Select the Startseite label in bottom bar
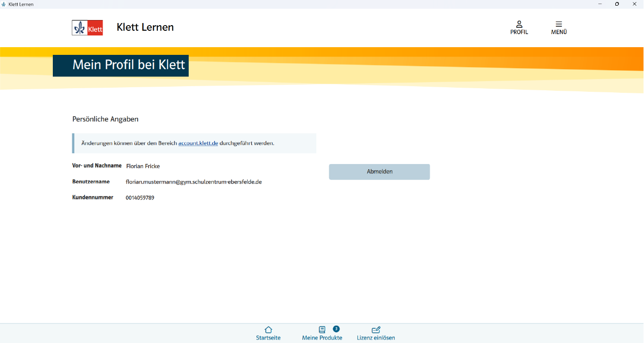644x343 pixels. [x=268, y=338]
